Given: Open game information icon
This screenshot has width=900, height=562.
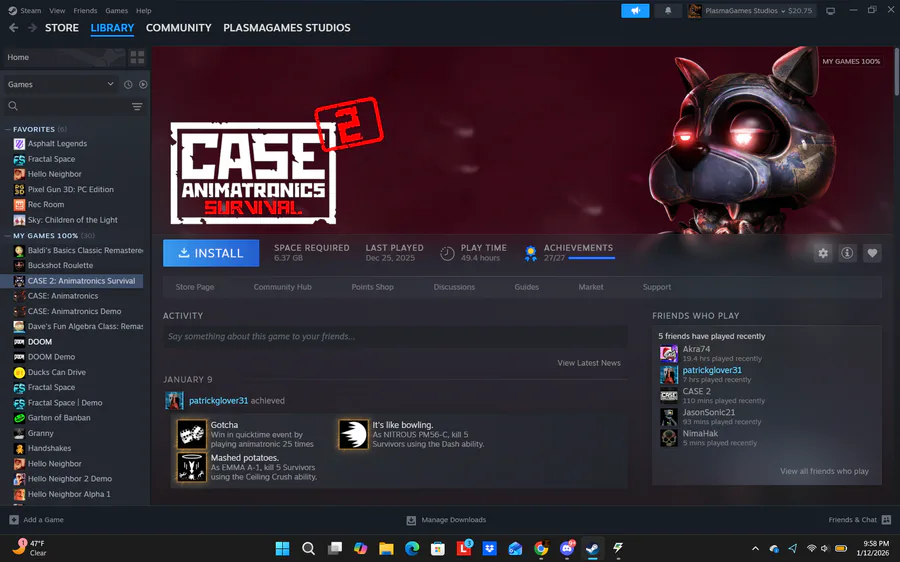Looking at the screenshot, I should tap(847, 253).
